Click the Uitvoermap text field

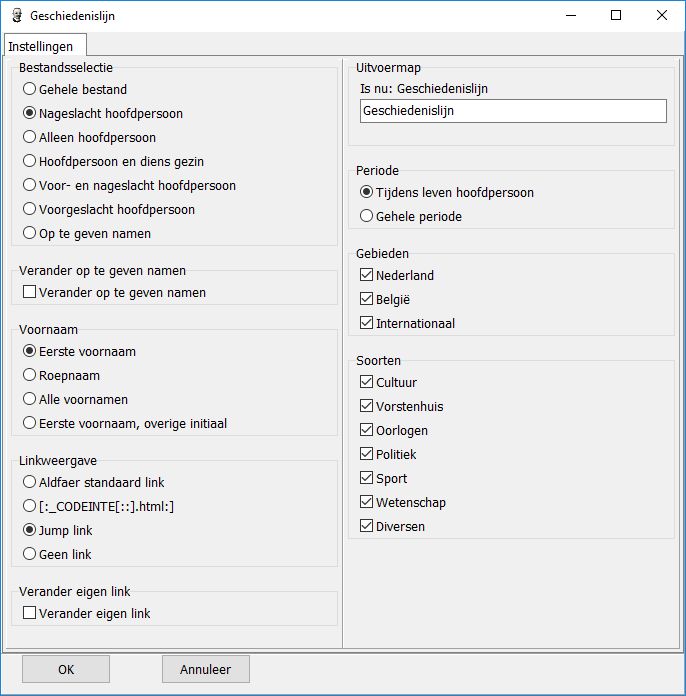tap(512, 111)
